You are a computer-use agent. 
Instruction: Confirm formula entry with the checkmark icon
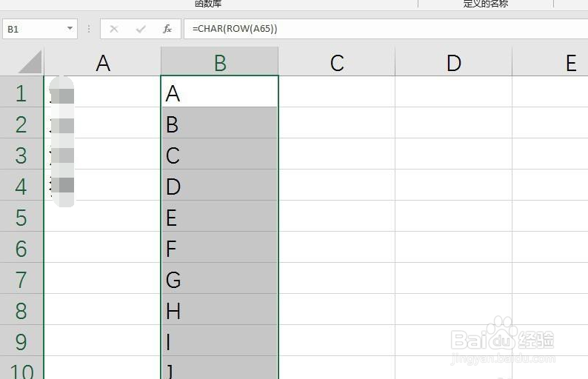pos(141,29)
